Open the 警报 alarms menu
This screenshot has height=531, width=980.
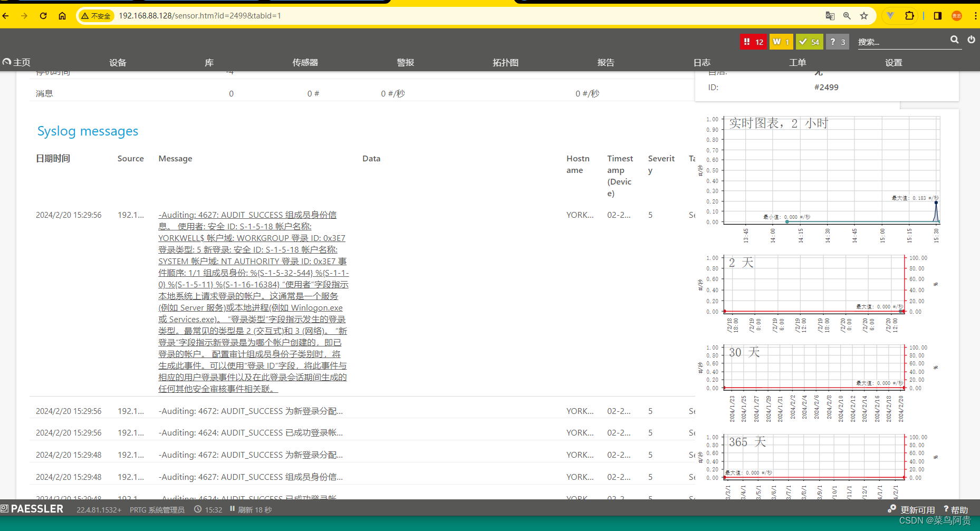point(405,62)
